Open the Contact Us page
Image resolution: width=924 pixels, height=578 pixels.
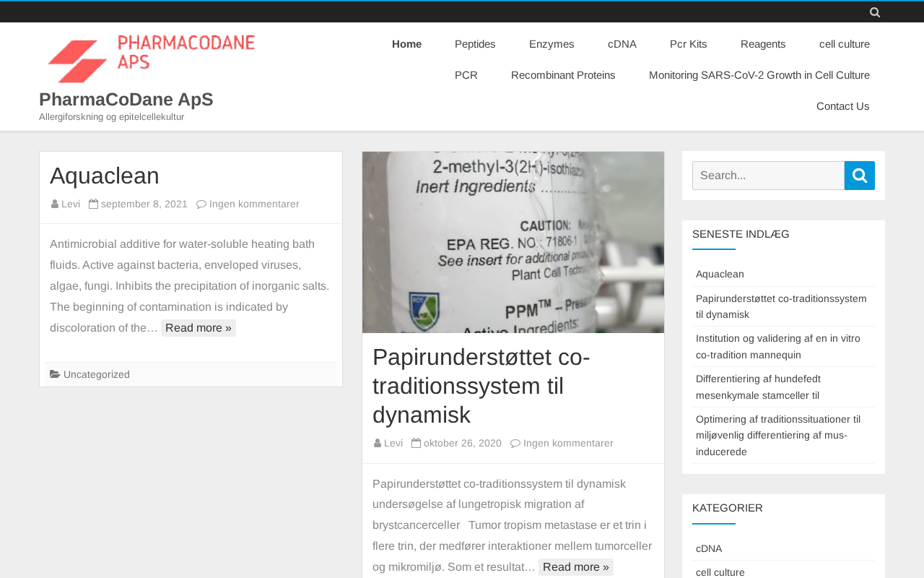(842, 106)
